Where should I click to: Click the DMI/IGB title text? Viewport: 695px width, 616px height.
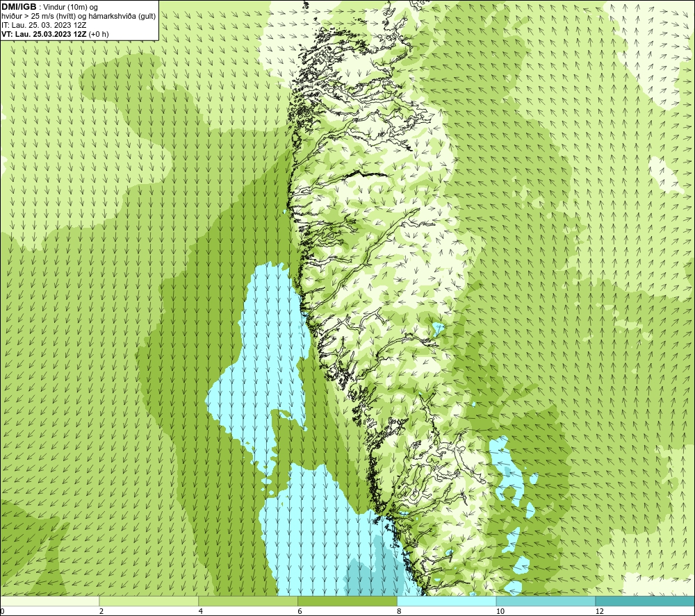(19, 7)
